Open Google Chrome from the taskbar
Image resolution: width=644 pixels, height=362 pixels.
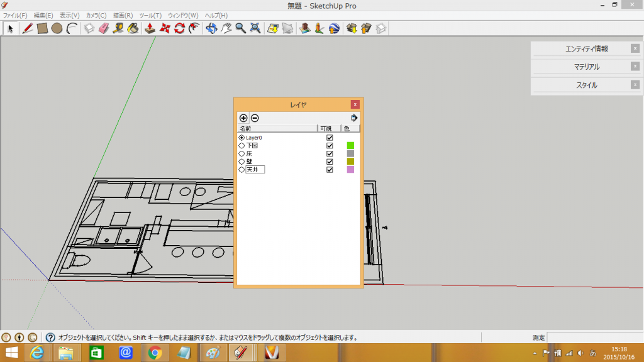coord(155,353)
